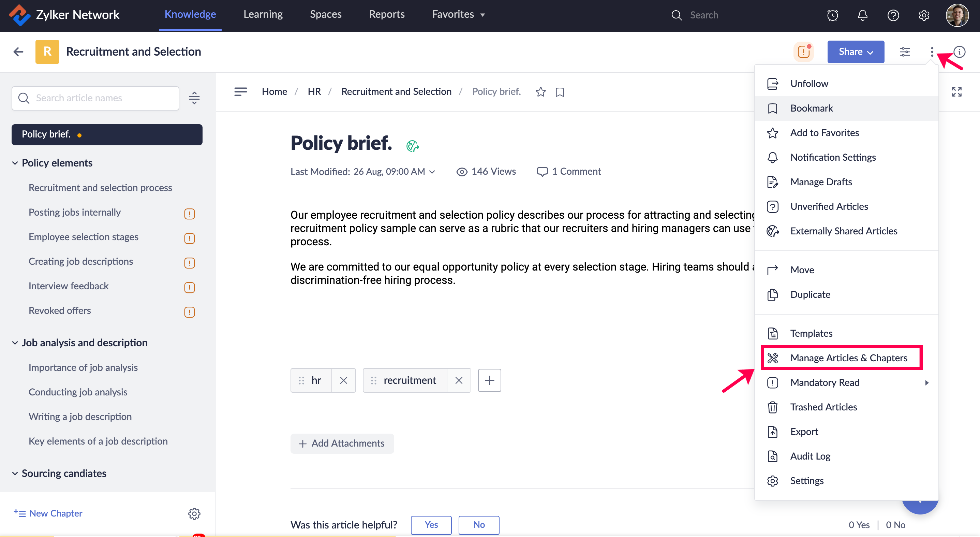Screen dimensions: 980x537
Task: Click the orange mandatory read alert icon
Action: click(803, 52)
